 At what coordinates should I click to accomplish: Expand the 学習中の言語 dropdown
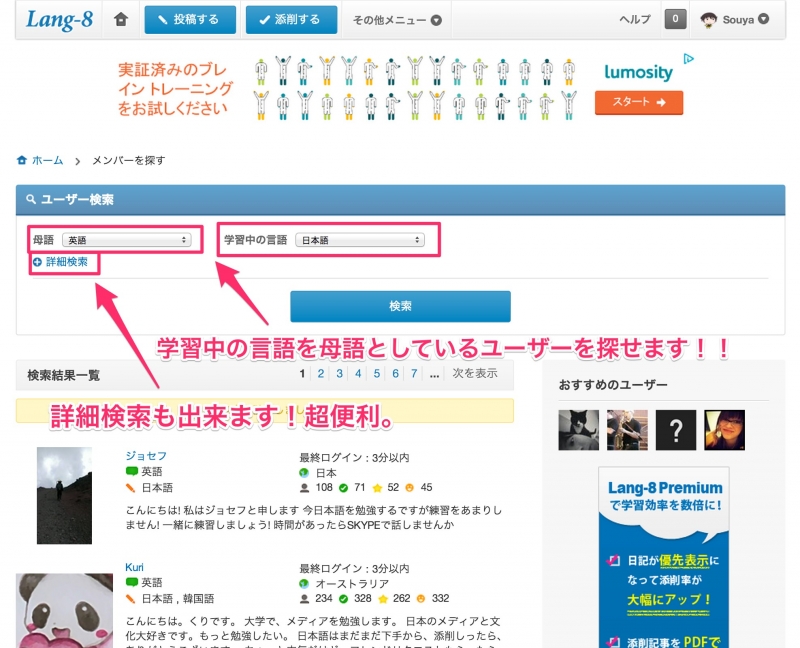point(360,240)
